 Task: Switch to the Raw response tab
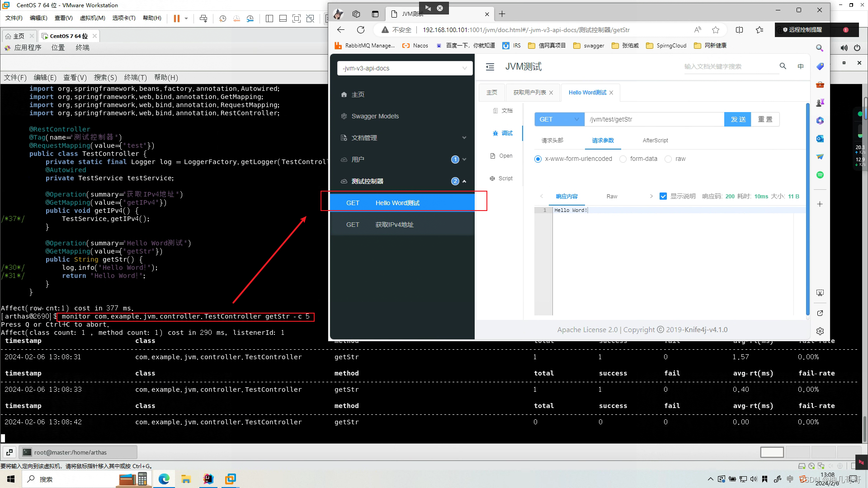click(612, 197)
